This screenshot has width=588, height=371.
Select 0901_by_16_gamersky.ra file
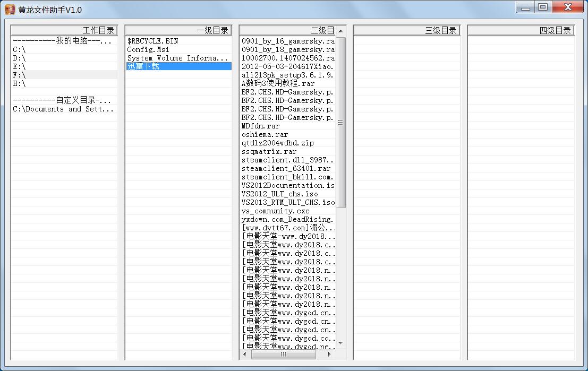(287, 41)
